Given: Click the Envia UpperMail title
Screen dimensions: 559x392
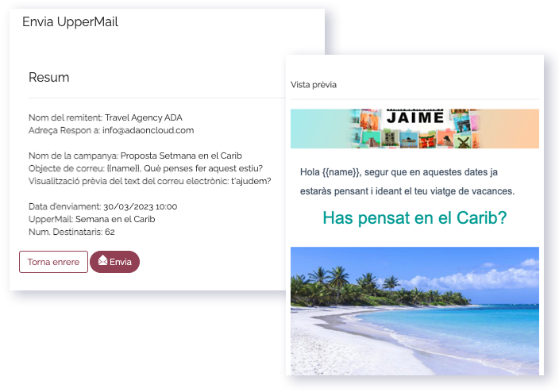Looking at the screenshot, I should tap(70, 21).
